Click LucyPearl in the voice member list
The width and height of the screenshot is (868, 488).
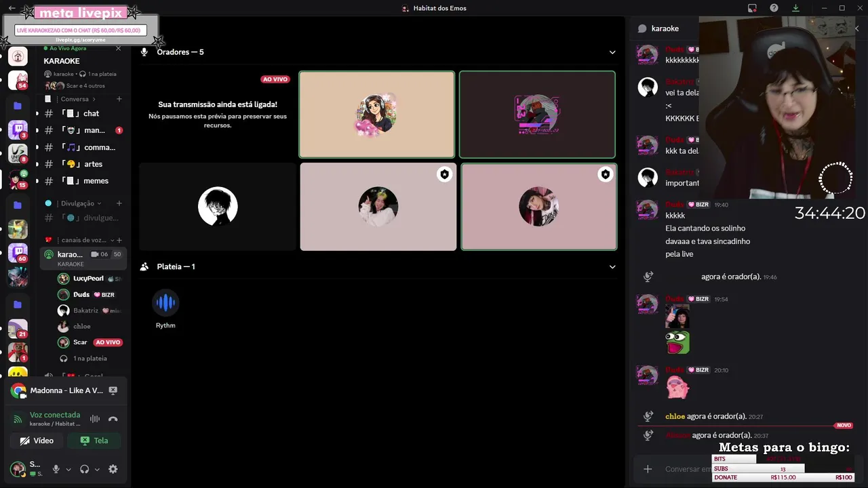pyautogui.click(x=90, y=279)
